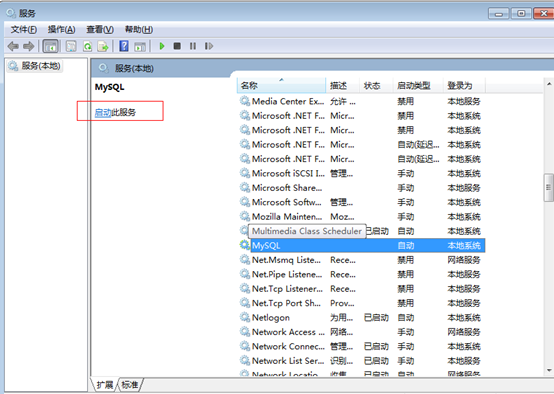
Task: Click the gear icon of MySQL row
Action: click(x=244, y=245)
